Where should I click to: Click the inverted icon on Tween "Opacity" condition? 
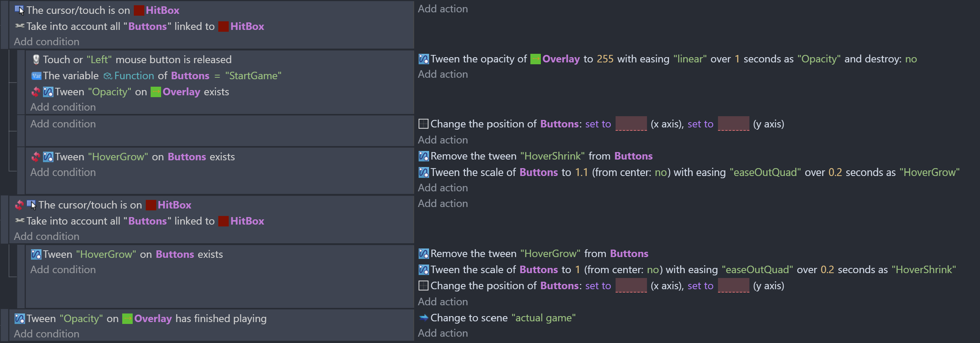click(x=36, y=92)
